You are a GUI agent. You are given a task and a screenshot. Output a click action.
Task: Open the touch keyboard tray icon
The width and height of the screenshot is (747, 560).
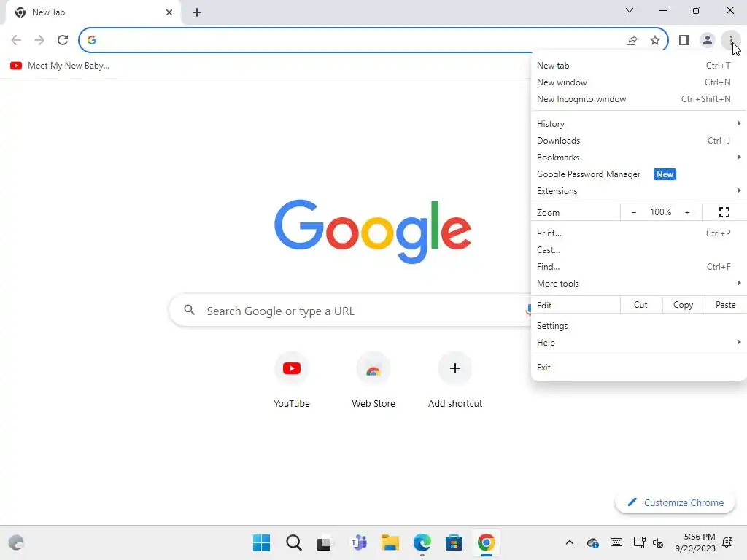616,542
